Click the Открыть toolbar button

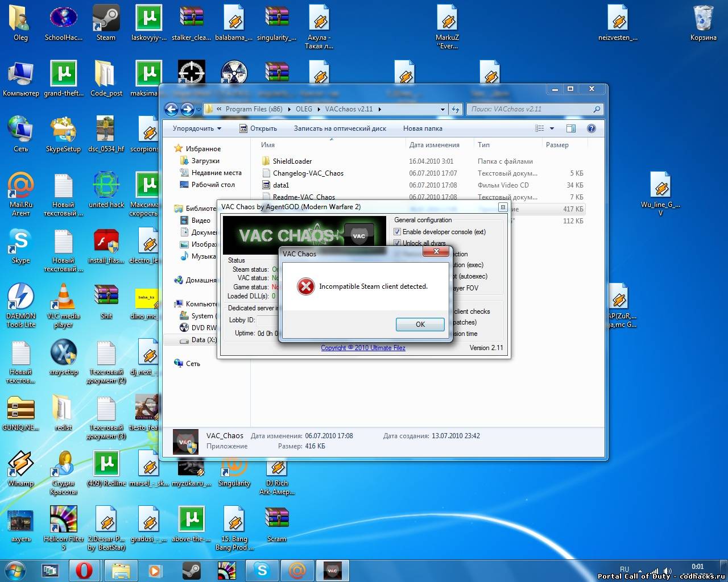[x=258, y=128]
